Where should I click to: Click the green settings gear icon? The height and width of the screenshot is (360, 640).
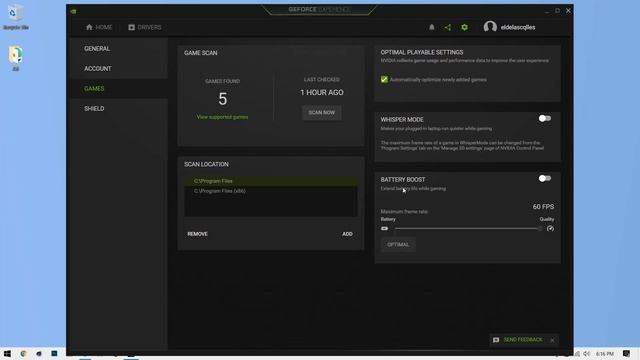[464, 27]
